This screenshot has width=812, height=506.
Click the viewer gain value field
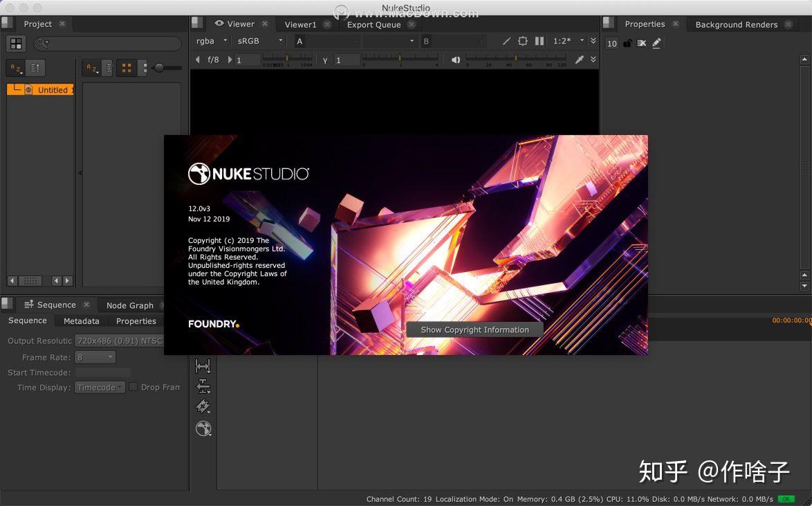click(246, 60)
